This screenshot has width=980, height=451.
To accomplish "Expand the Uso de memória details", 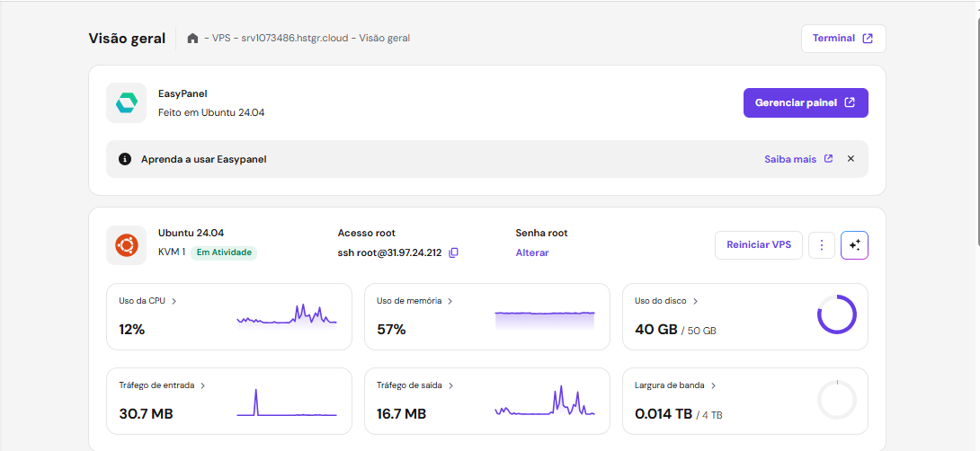I will (x=414, y=301).
